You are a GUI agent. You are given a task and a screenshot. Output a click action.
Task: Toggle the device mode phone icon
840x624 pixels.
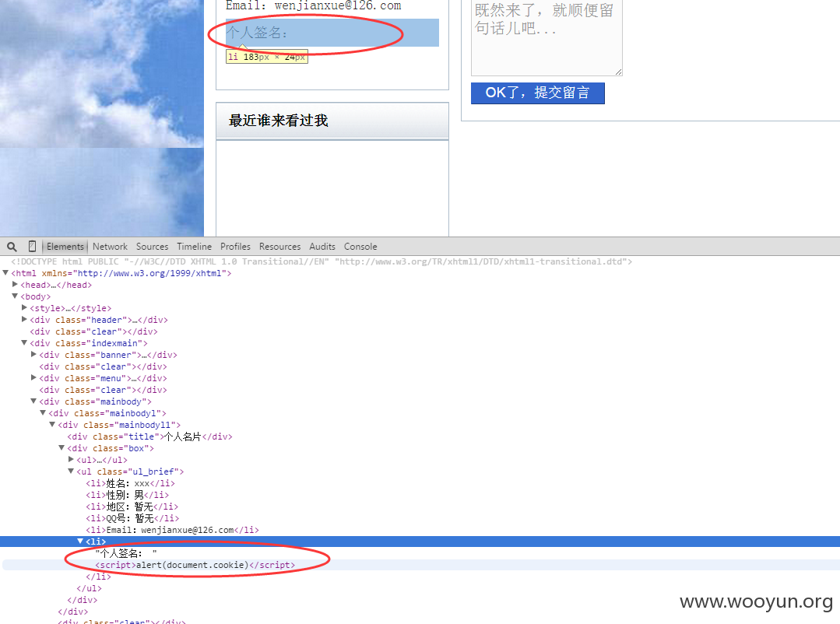tap(32, 247)
